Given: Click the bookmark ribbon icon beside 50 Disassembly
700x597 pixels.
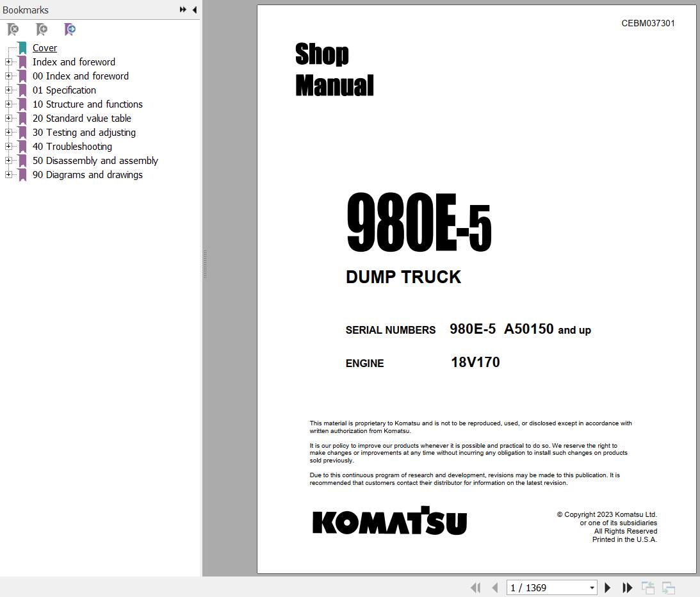Looking at the screenshot, I should tap(22, 160).
